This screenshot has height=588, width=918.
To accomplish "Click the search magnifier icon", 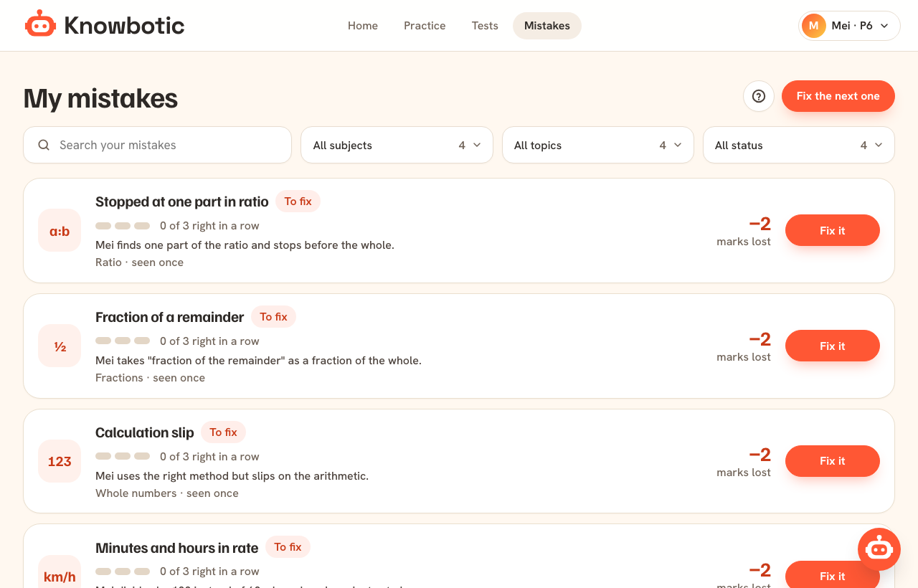I will pos(44,145).
